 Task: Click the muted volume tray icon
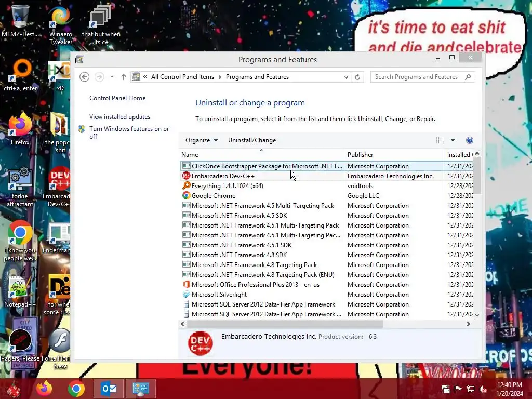(483, 389)
